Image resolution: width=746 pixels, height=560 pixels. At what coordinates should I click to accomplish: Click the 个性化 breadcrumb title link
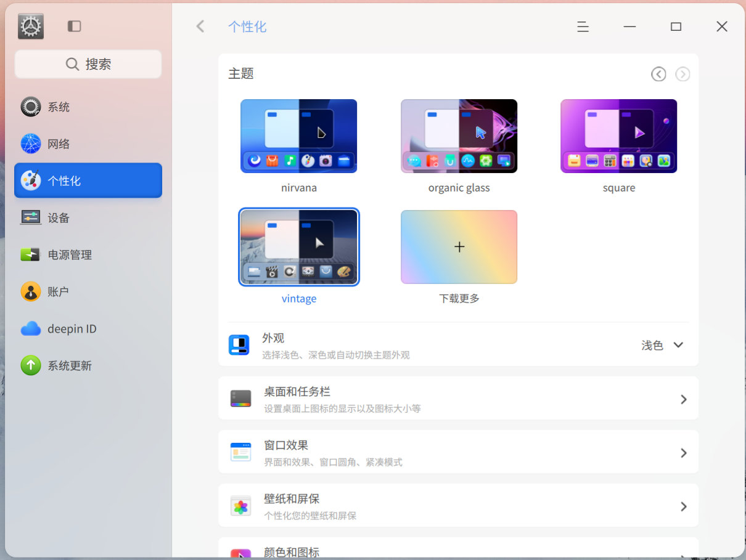tap(247, 26)
